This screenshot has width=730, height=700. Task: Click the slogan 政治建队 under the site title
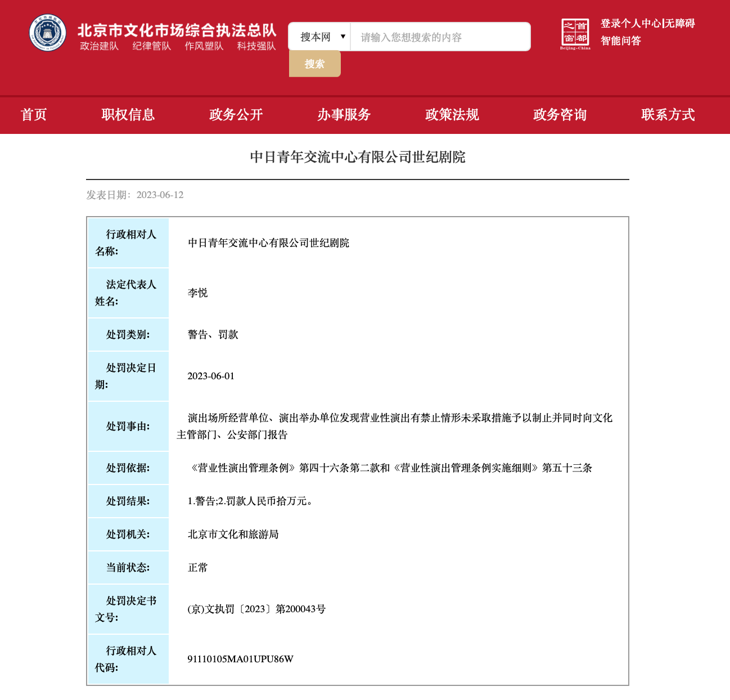100,46
